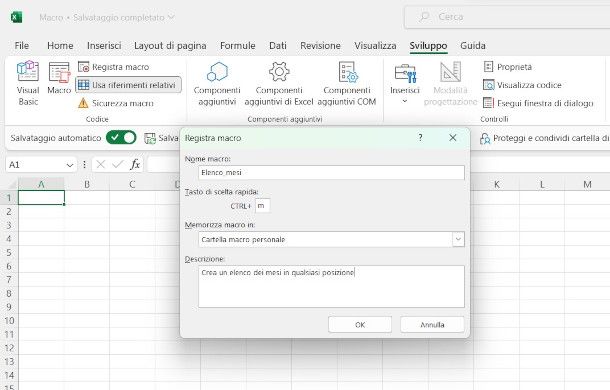Select column C header
The height and width of the screenshot is (390, 610).
(132, 184)
